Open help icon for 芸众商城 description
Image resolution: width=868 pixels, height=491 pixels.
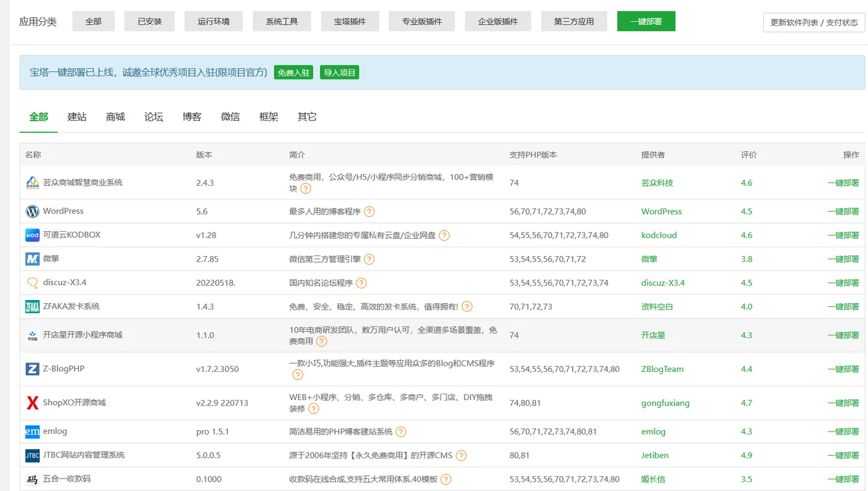tap(306, 188)
